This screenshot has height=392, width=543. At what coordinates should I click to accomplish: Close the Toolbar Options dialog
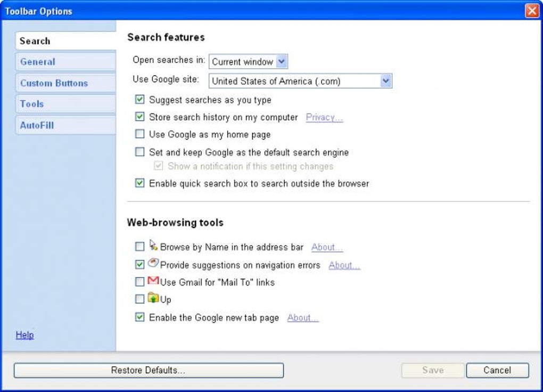pyautogui.click(x=532, y=11)
